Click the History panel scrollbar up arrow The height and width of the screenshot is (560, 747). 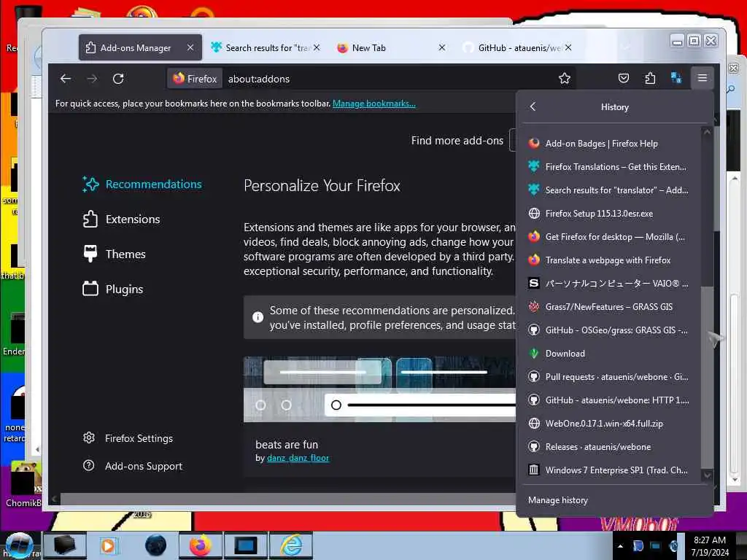pyautogui.click(x=708, y=132)
